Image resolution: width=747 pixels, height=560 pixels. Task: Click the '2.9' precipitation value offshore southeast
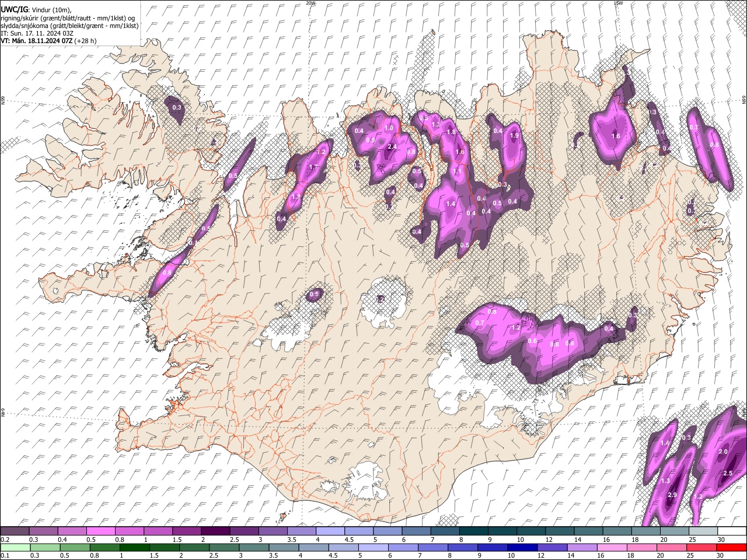click(672, 495)
